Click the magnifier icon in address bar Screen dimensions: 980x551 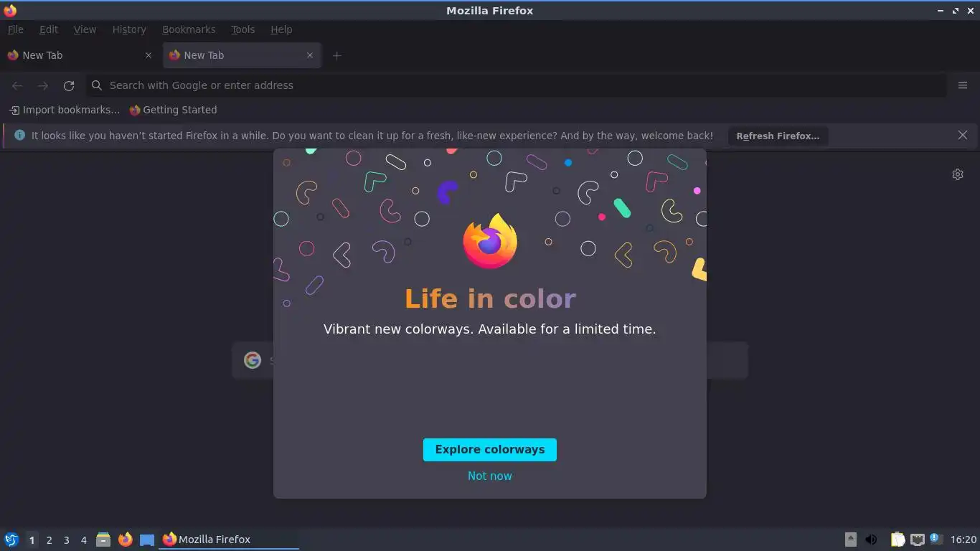[97, 85]
